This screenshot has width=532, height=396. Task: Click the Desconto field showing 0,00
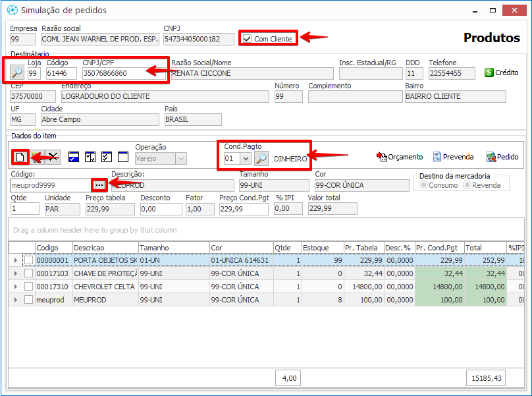point(161,209)
